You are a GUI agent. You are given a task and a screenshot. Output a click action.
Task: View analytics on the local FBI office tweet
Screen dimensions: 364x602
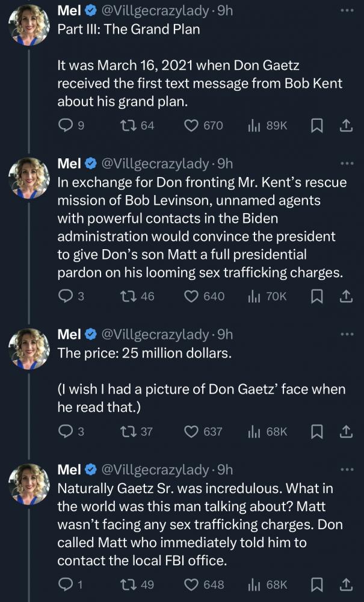click(267, 585)
